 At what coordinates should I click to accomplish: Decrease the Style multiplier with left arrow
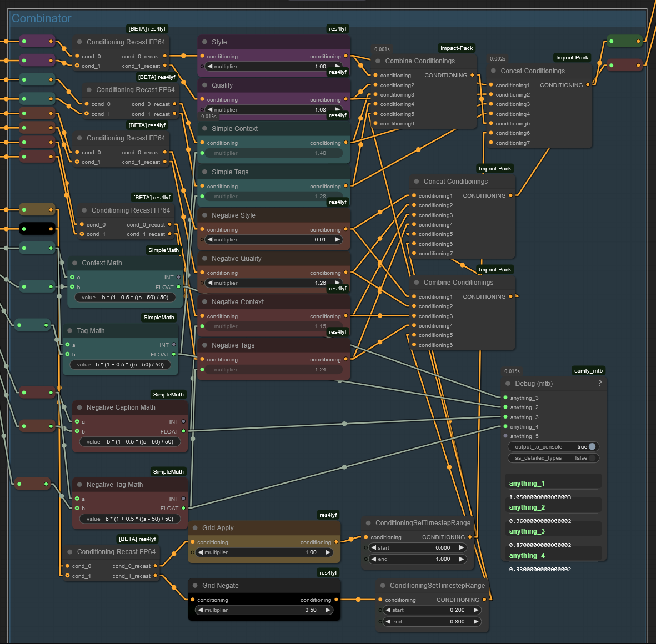210,67
